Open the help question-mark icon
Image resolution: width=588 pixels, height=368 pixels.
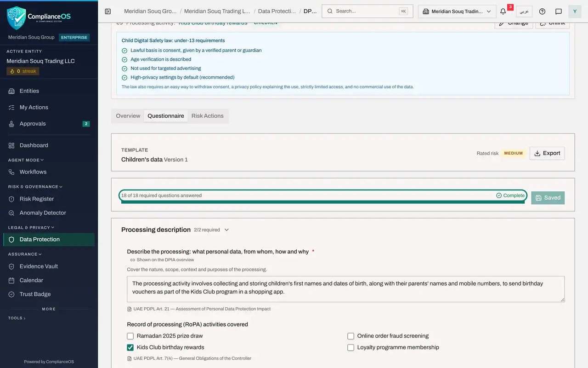pyautogui.click(x=542, y=11)
